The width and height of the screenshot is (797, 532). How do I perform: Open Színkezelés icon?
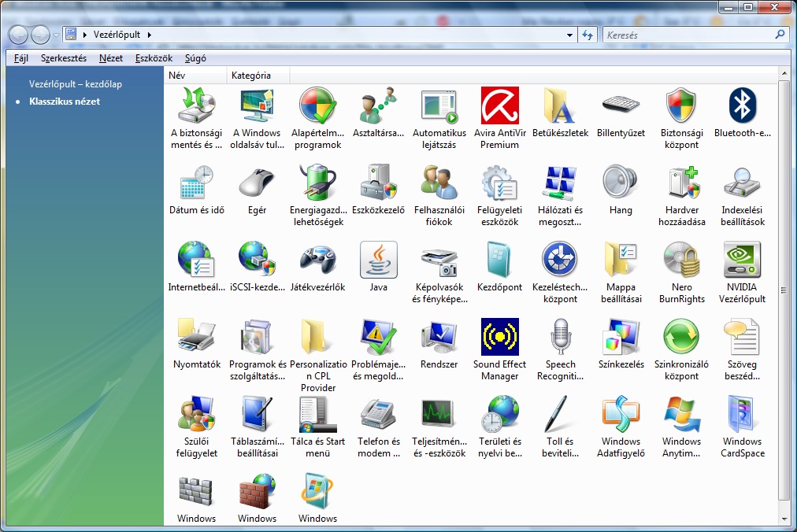pyautogui.click(x=621, y=337)
